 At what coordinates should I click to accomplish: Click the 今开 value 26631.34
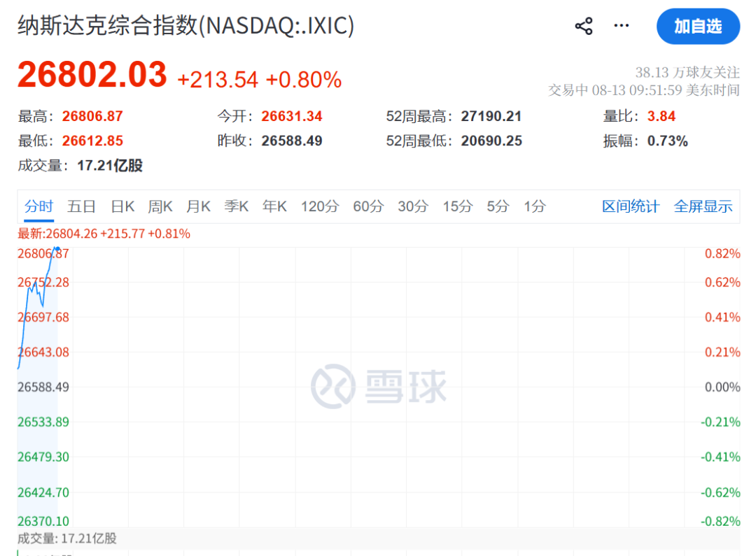[292, 116]
